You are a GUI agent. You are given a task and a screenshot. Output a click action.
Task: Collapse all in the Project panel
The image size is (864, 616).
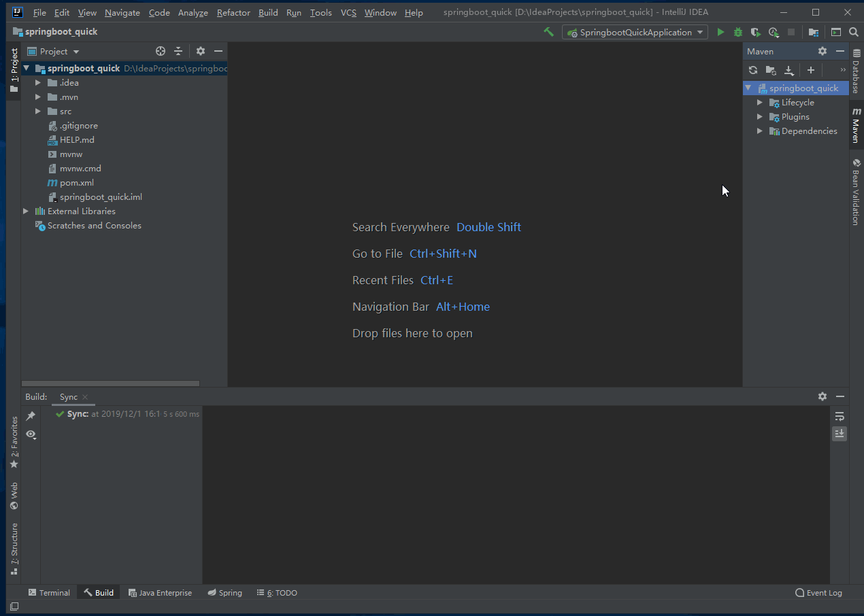pos(178,51)
